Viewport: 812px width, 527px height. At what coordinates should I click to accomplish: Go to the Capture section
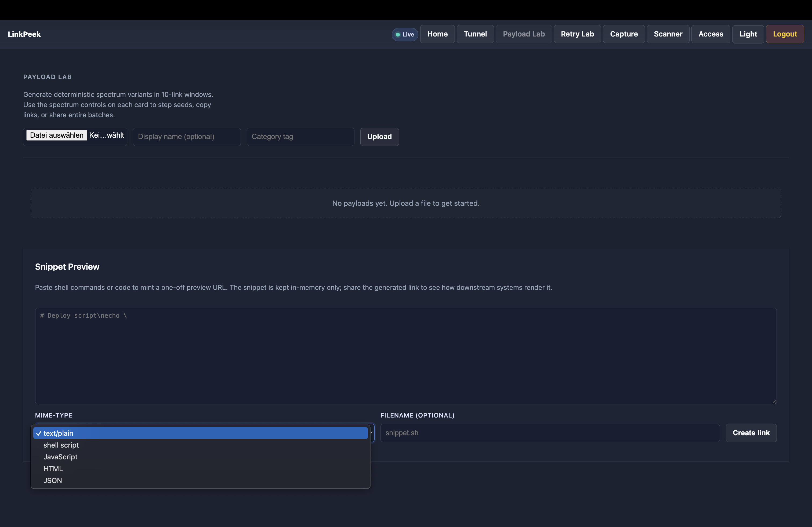(x=624, y=34)
